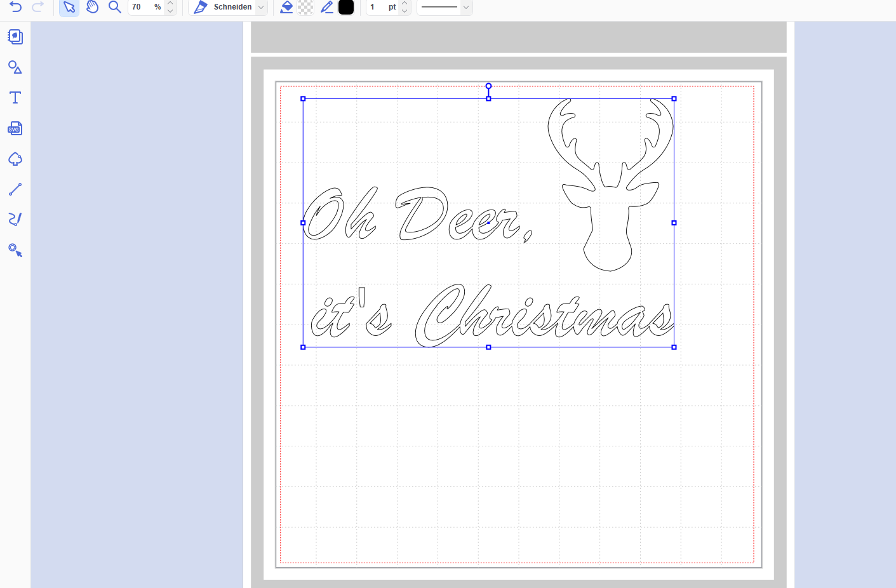
Task: Open the design library icon
Action: [15, 37]
